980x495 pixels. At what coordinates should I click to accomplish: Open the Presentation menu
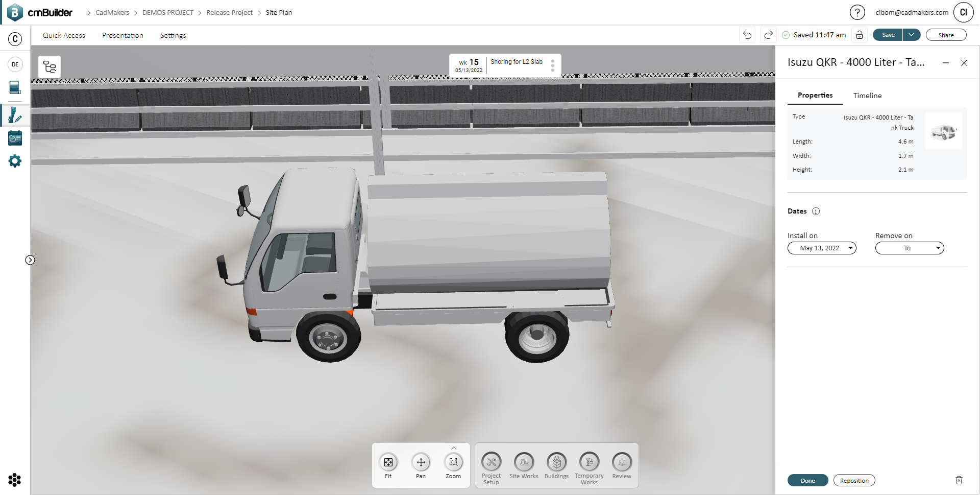(x=122, y=35)
